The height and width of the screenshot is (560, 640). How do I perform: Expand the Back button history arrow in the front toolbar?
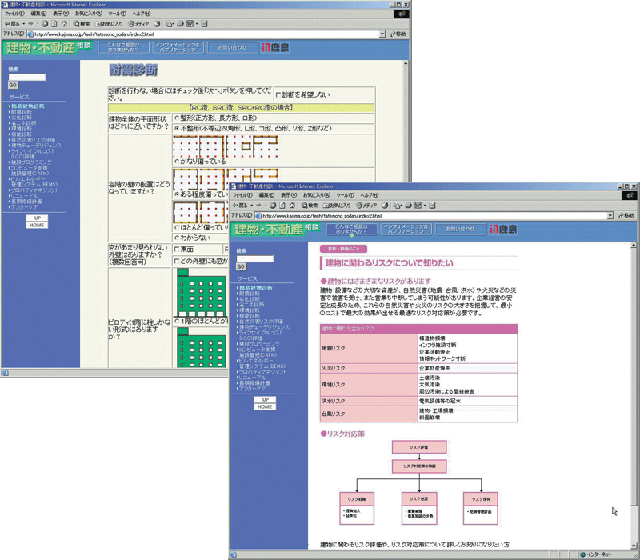point(250,205)
